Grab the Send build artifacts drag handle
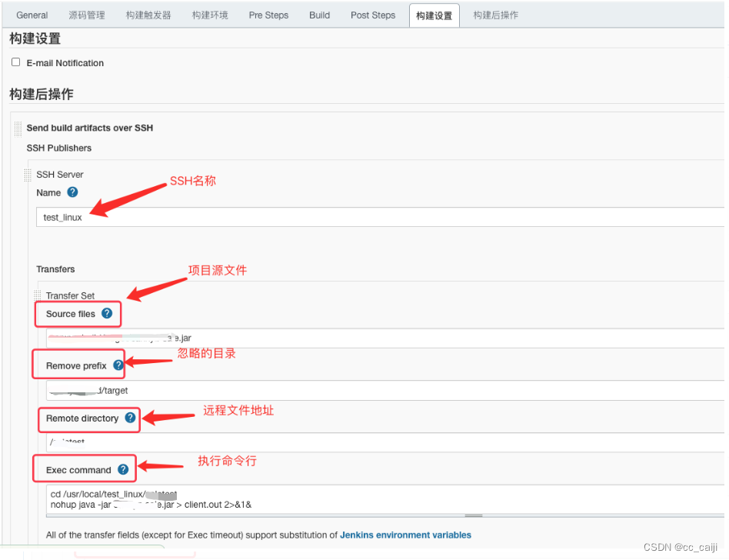 click(18, 128)
